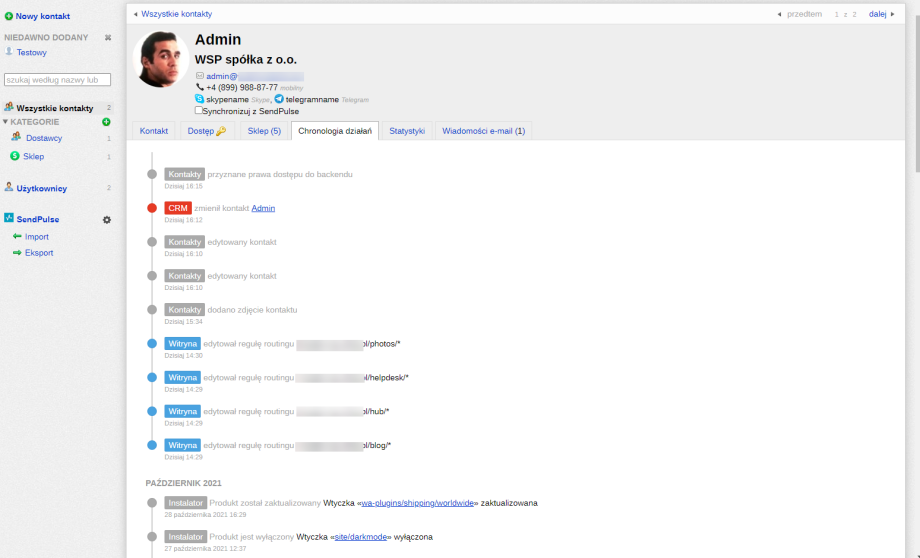920x558 pixels.
Task: Click the Telegram icon next to telegramname
Action: 279,100
